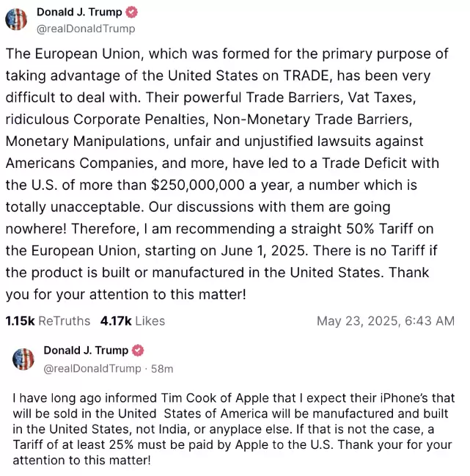Click the profile avatar on the top post

pos(16,19)
